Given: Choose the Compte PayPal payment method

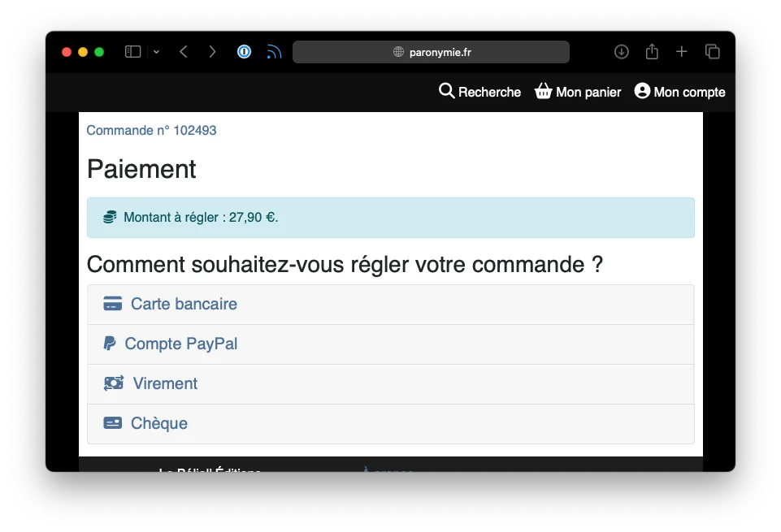Looking at the screenshot, I should 180,344.
